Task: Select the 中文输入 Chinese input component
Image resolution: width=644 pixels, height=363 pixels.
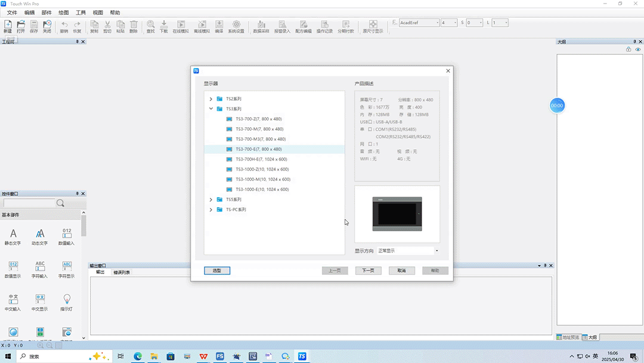Action: click(13, 303)
